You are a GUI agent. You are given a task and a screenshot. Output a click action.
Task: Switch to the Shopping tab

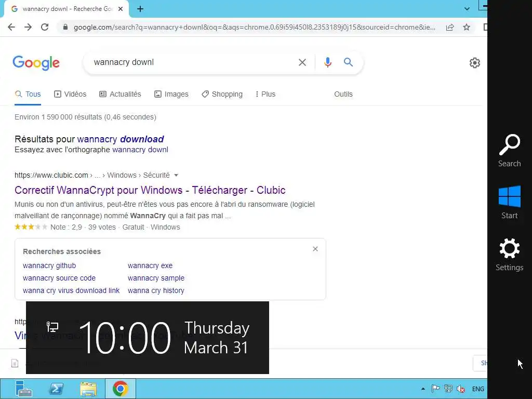(222, 95)
